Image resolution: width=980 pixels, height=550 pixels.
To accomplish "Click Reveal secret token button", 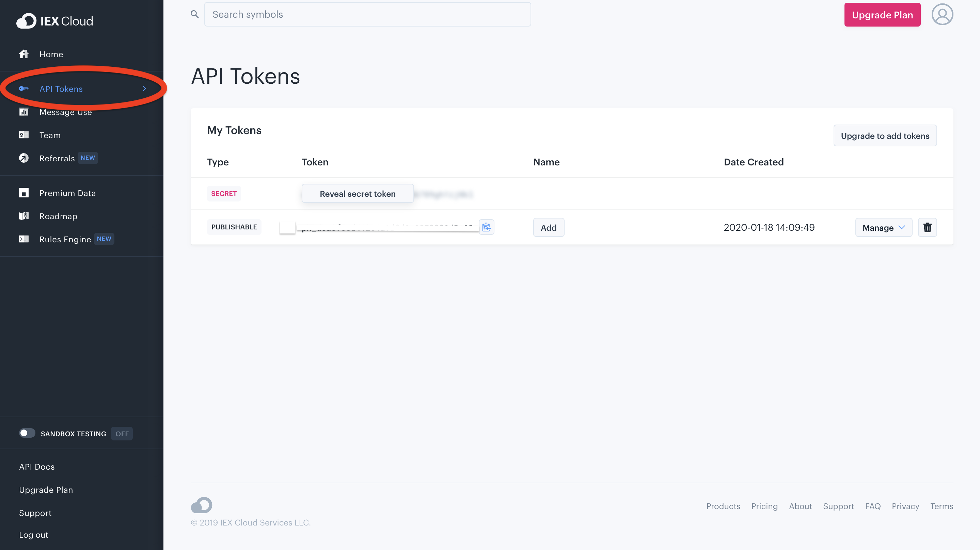I will click(x=358, y=194).
